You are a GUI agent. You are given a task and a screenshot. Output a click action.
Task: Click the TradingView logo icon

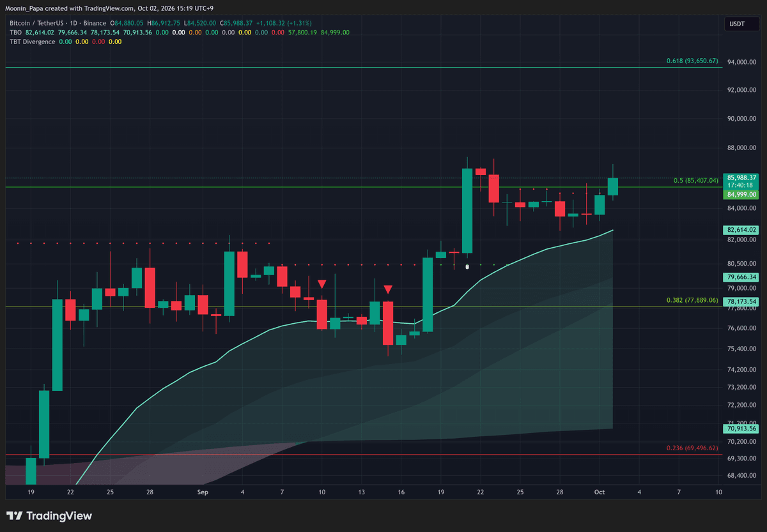(x=15, y=516)
